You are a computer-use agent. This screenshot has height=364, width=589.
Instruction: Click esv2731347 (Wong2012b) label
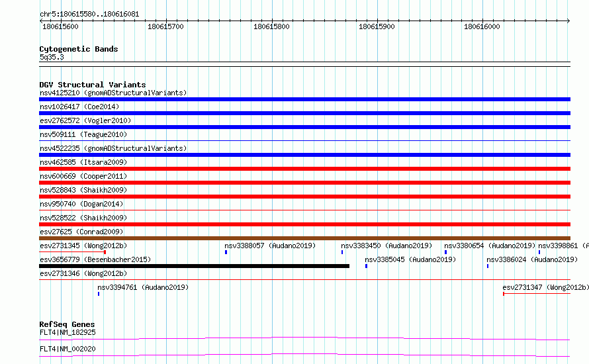(x=546, y=287)
